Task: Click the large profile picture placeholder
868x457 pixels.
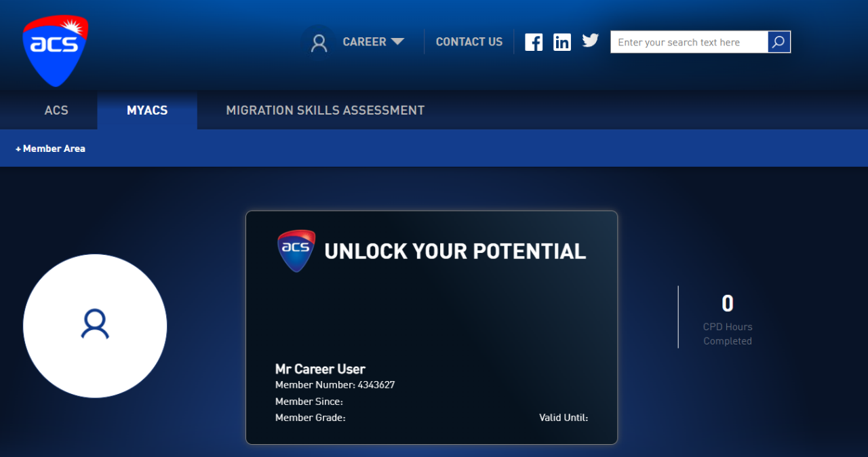Action: [x=95, y=325]
